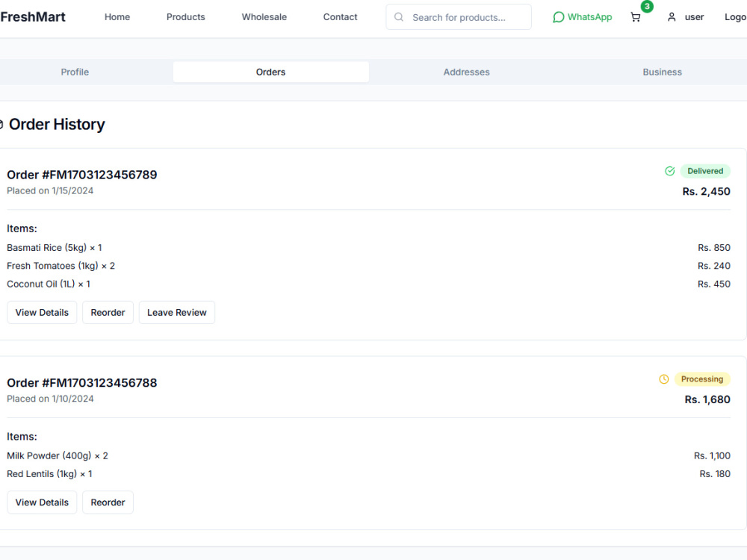The image size is (747, 560).
Task: Click the user profile icon
Action: click(672, 17)
